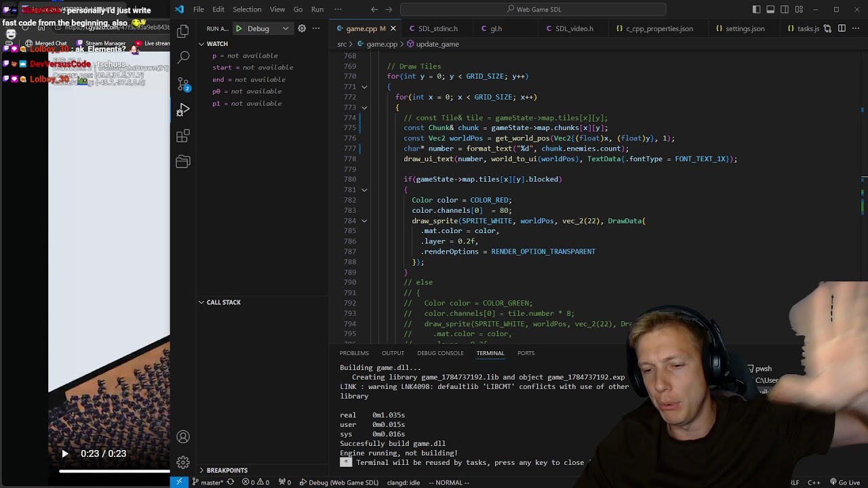Fold the code block at line 781
The height and width of the screenshot is (488, 868).
[364, 190]
